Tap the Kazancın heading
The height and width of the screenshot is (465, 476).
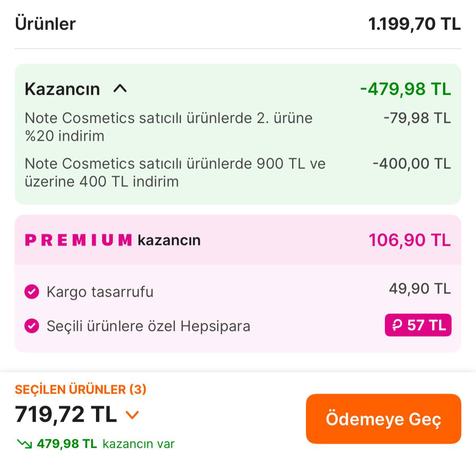coord(62,89)
